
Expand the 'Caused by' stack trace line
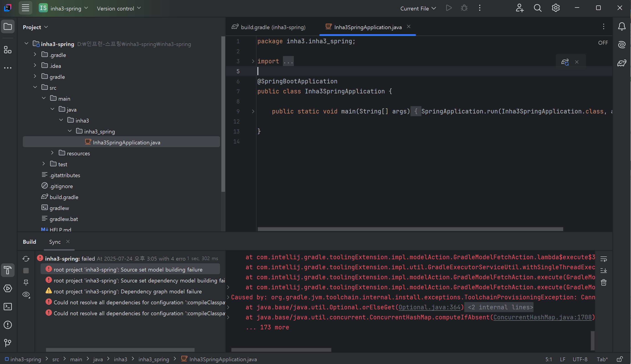click(228, 297)
